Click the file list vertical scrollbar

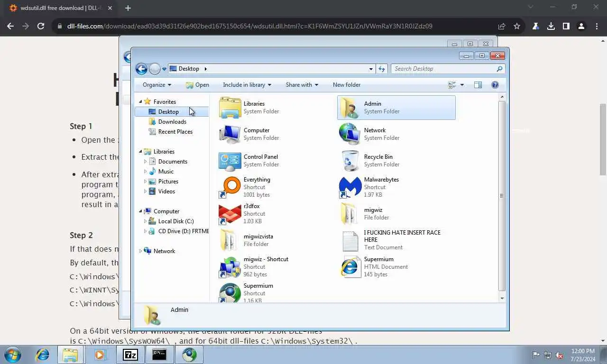click(502, 197)
